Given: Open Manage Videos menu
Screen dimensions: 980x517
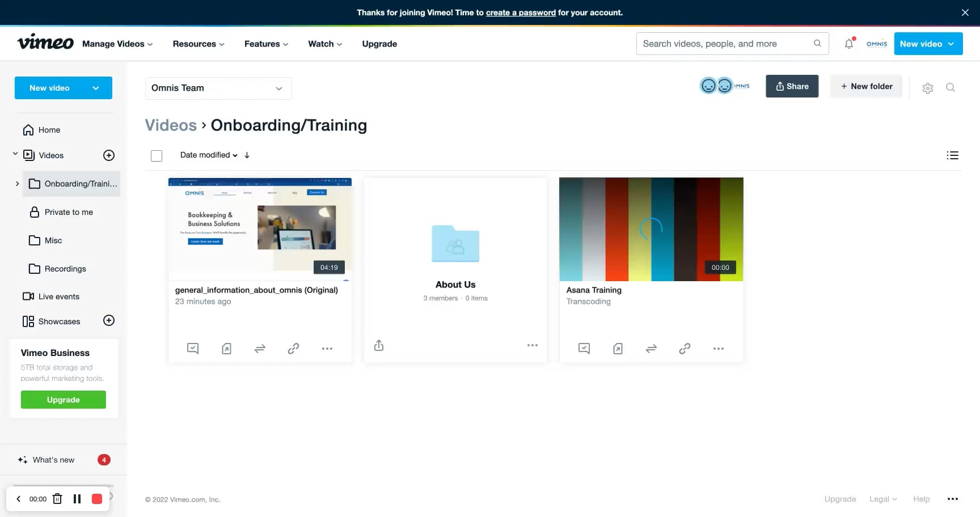Looking at the screenshot, I should pyautogui.click(x=117, y=44).
